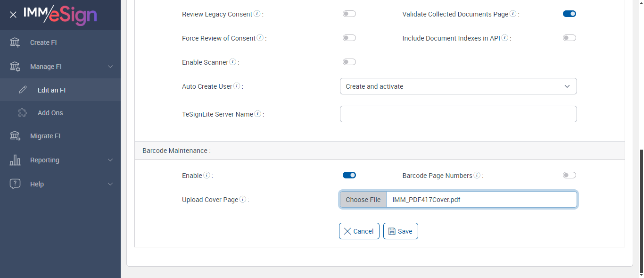
Task: Disable Validate Collected Documents Page toggle
Action: pyautogui.click(x=569, y=14)
